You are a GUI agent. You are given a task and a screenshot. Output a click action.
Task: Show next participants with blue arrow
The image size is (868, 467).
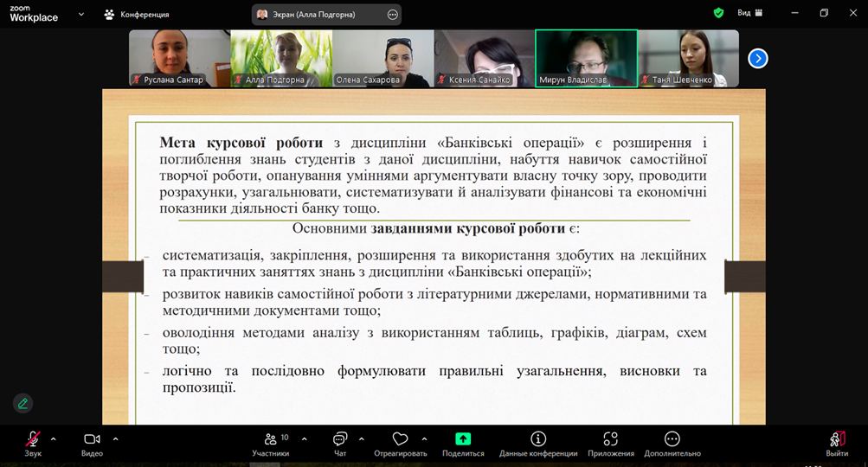[x=758, y=58]
